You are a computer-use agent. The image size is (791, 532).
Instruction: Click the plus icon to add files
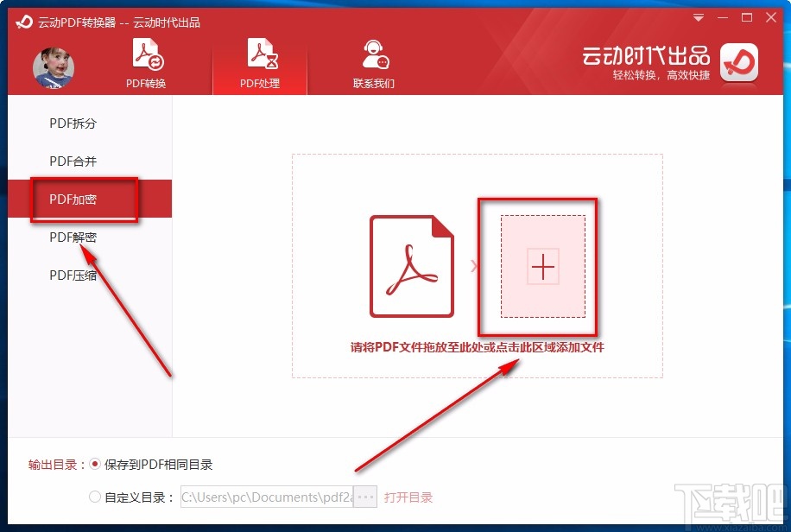click(541, 267)
